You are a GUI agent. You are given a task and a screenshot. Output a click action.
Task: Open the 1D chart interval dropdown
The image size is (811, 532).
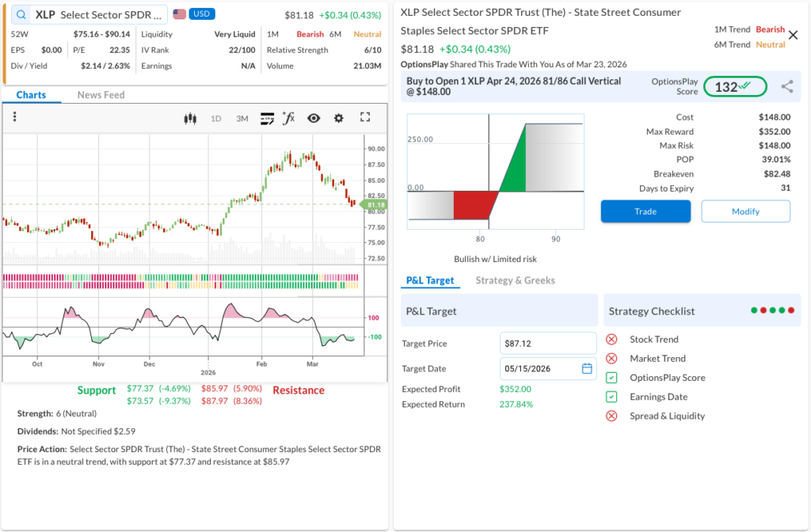pyautogui.click(x=215, y=119)
